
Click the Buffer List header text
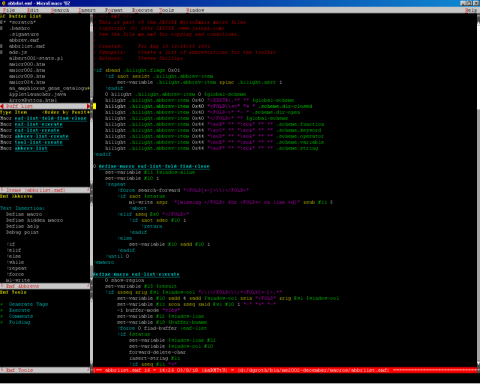coord(25,16)
